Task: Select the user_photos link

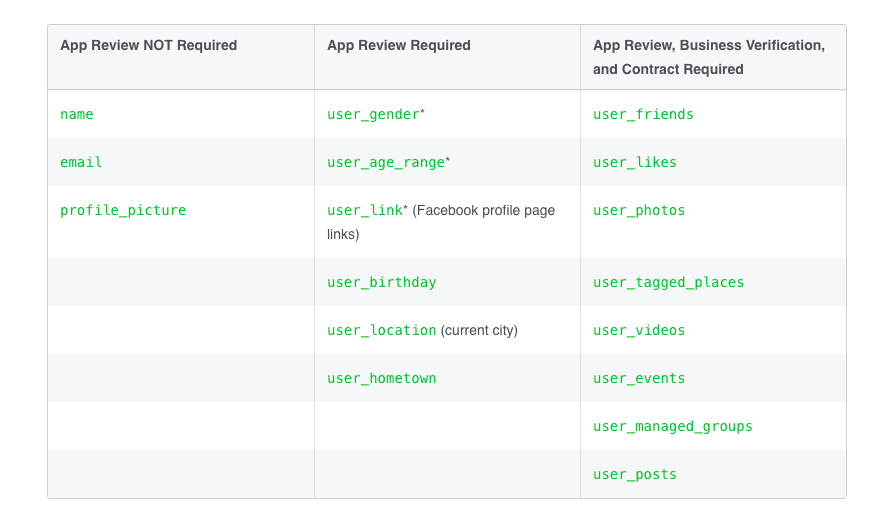Action: pos(639,211)
